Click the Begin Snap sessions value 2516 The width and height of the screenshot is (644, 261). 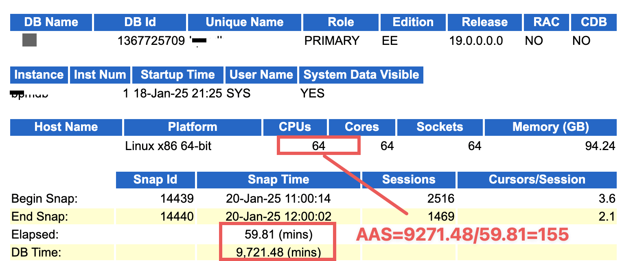440,199
